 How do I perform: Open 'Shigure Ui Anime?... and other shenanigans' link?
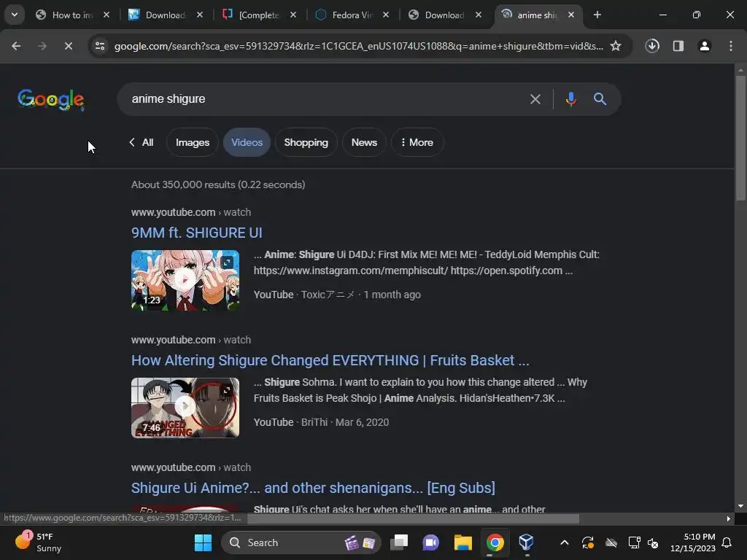313,488
